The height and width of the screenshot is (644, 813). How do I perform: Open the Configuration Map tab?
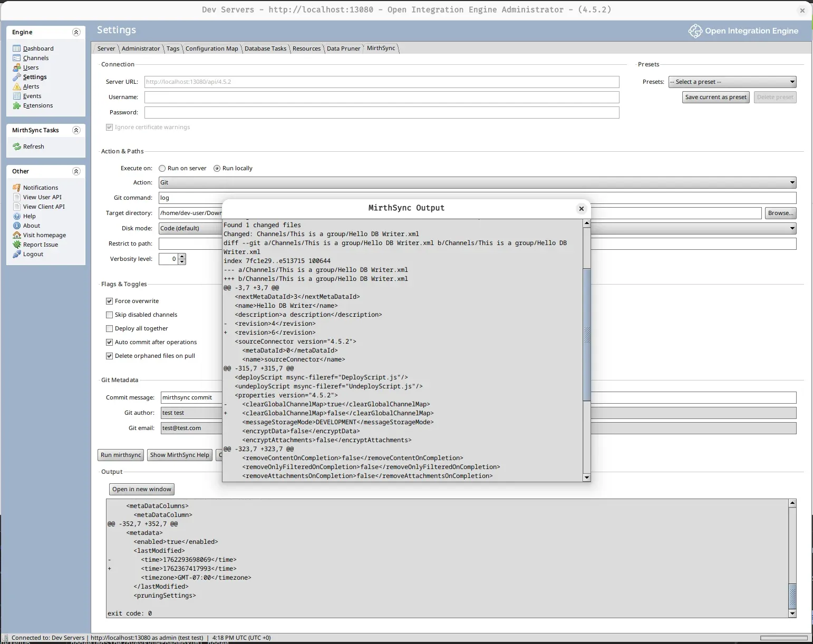[x=211, y=48]
